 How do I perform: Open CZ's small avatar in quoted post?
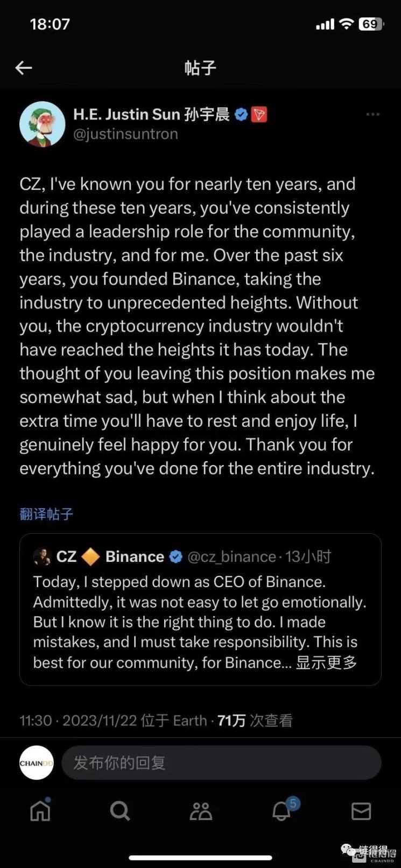coord(42,556)
